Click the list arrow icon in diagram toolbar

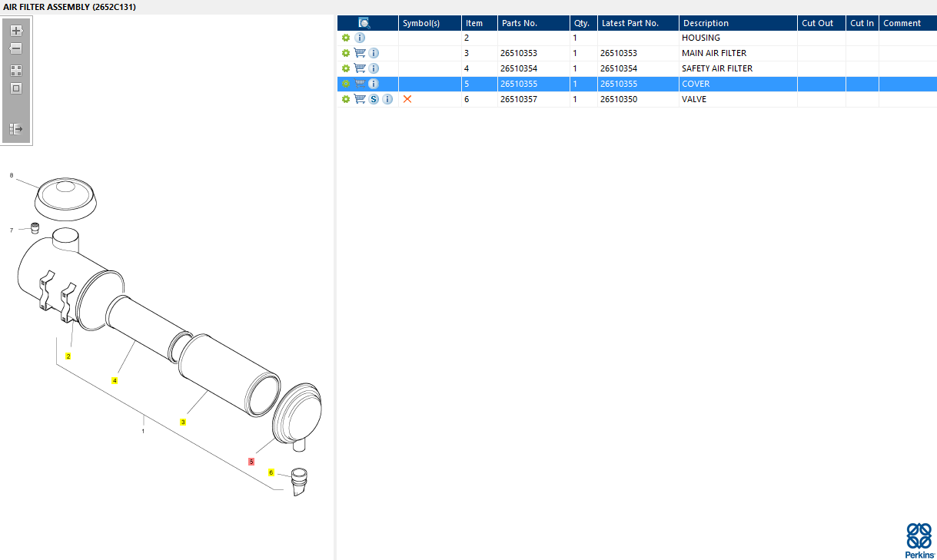[16, 129]
